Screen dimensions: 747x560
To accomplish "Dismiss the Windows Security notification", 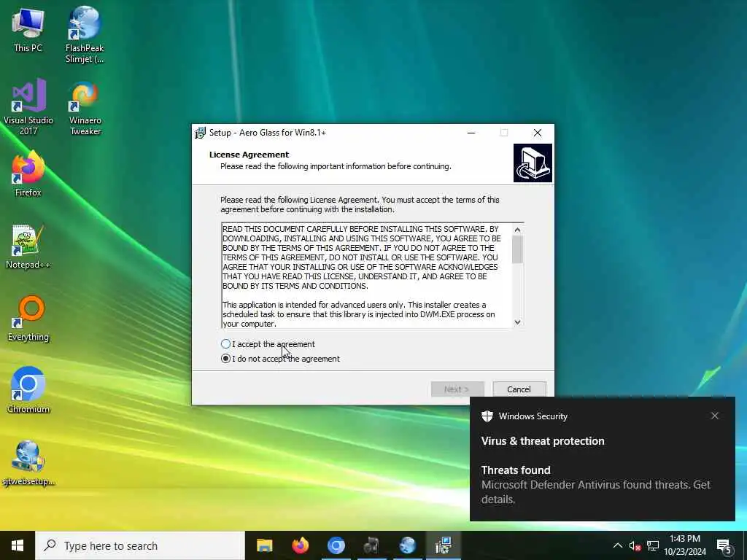I will click(715, 416).
